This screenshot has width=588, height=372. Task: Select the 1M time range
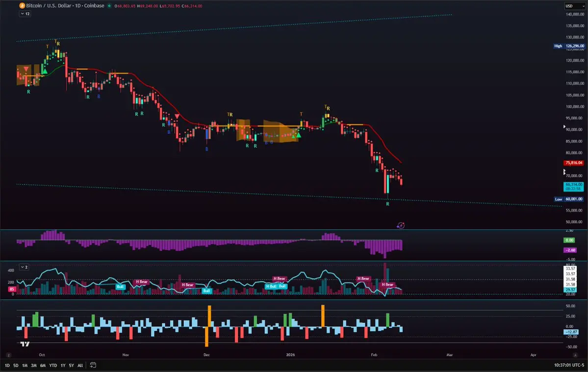pyautogui.click(x=25, y=365)
